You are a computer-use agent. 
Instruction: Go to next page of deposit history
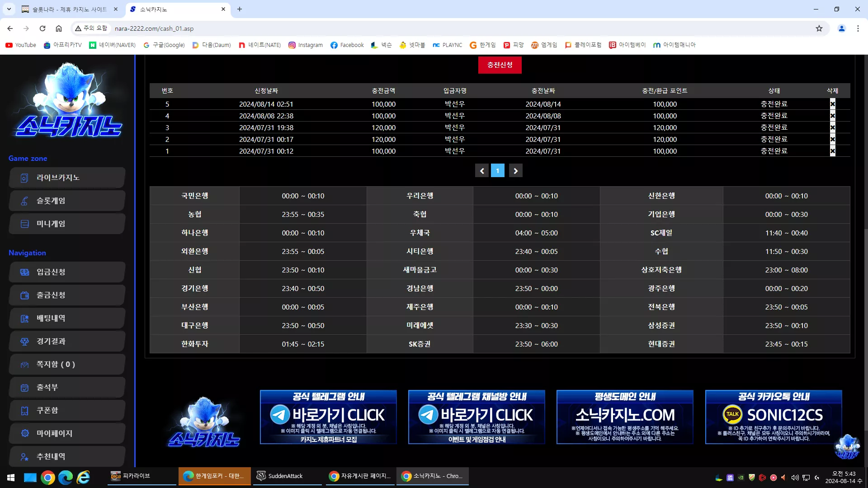click(x=515, y=171)
